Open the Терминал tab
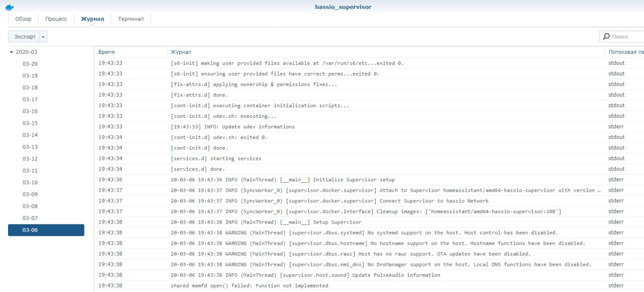The width and height of the screenshot is (644, 292). tap(131, 19)
